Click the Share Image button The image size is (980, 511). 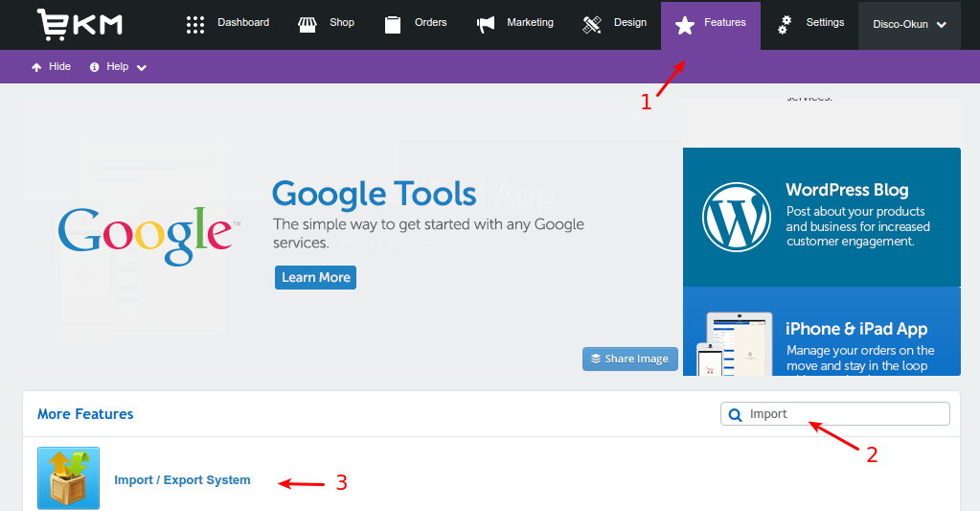630,359
